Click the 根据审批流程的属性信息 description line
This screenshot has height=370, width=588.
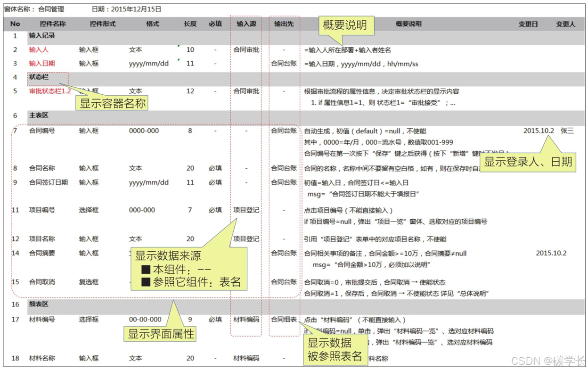pos(381,91)
